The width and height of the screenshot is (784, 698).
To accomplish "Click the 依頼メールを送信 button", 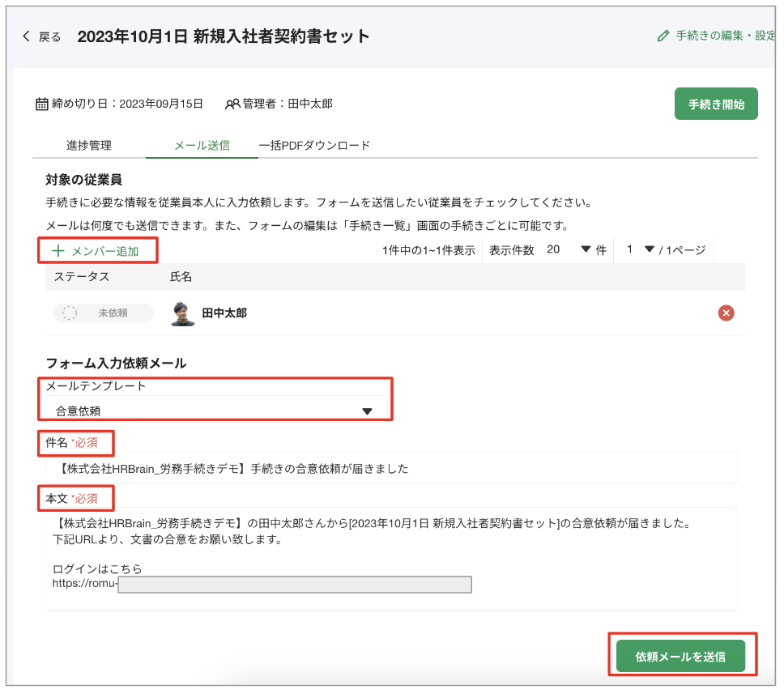I will click(x=683, y=655).
